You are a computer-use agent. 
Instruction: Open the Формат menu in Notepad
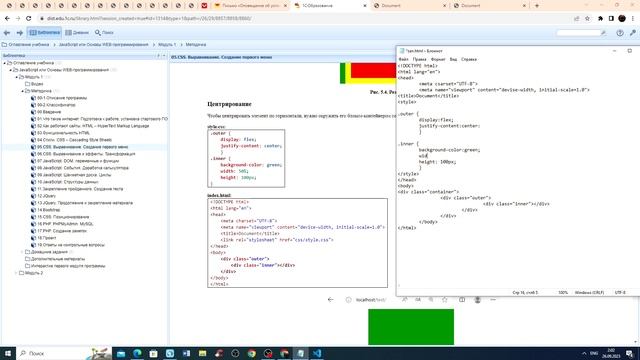coord(438,60)
